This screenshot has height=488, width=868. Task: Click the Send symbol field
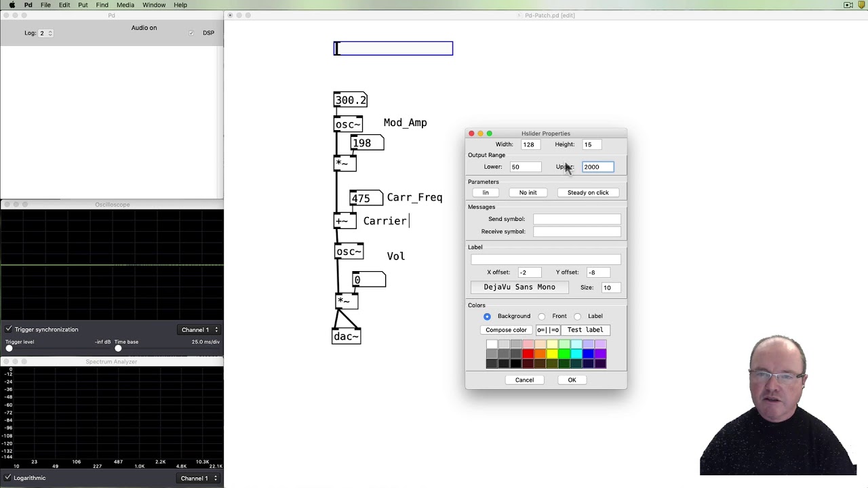pyautogui.click(x=577, y=219)
